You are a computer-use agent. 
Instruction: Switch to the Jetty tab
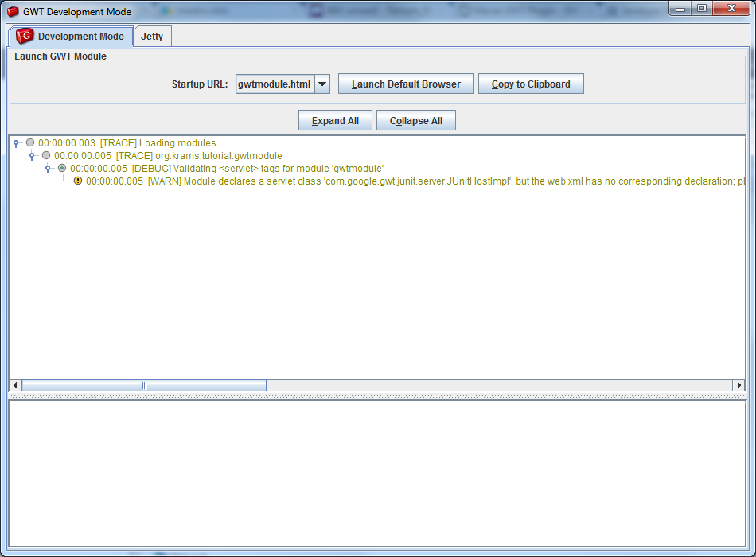pos(153,36)
